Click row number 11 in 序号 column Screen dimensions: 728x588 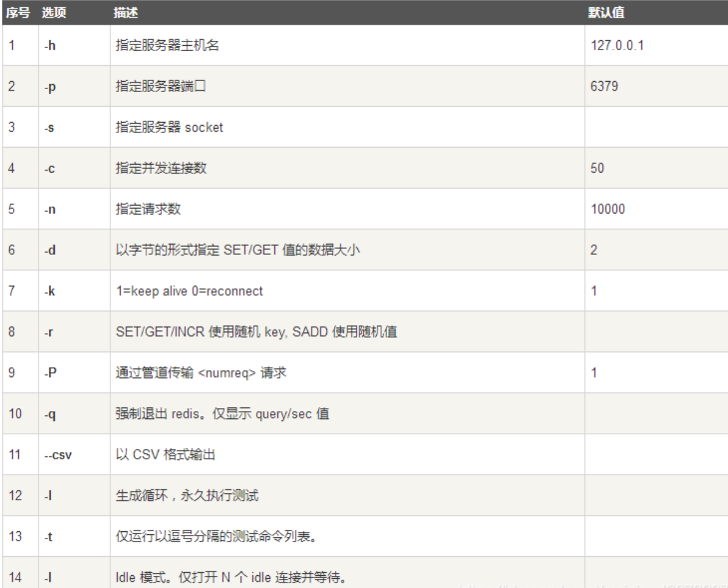point(15,454)
